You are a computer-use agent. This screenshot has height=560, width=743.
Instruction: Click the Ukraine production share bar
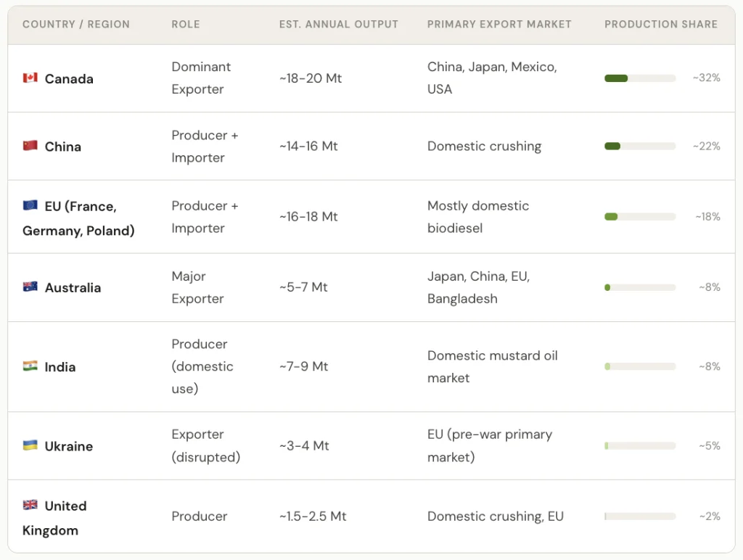click(x=640, y=445)
